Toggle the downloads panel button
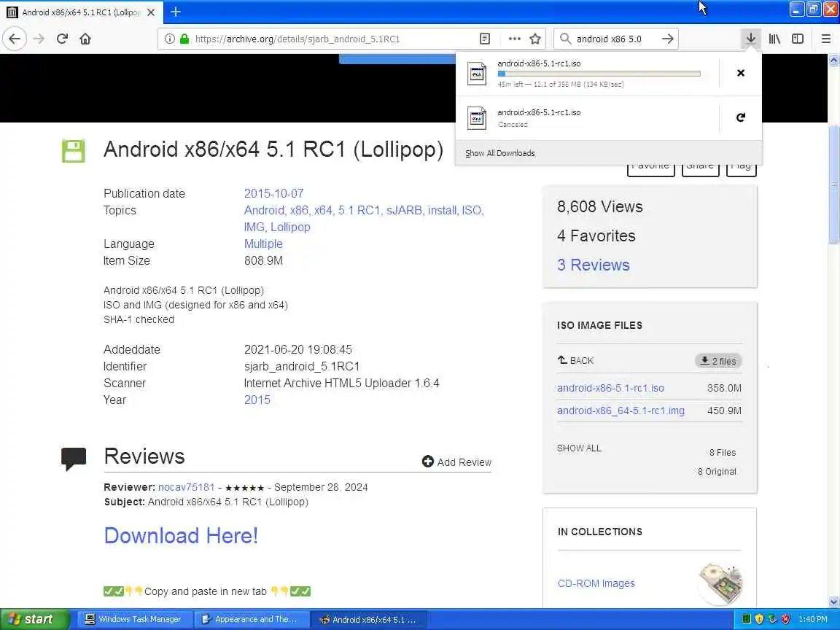Screen dimensions: 840x630 (x=750, y=39)
